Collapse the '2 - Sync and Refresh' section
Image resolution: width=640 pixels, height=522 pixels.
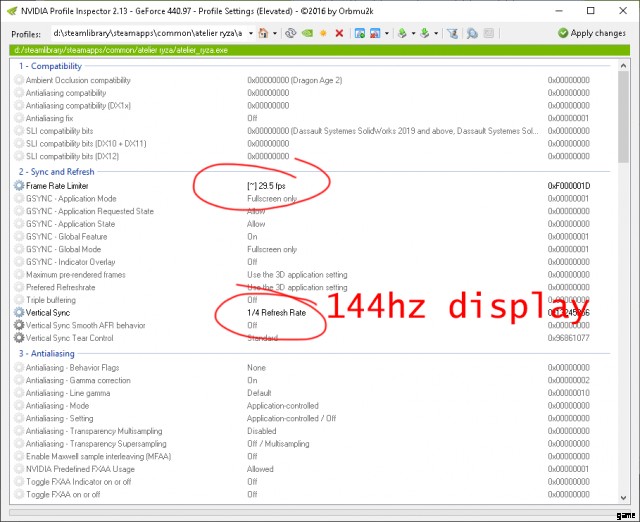click(56, 171)
